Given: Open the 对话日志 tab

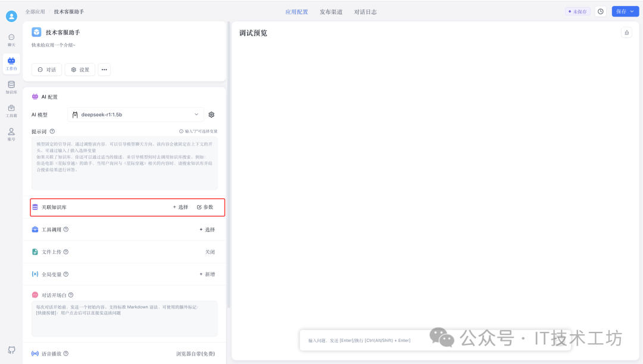Looking at the screenshot, I should click(x=367, y=11).
